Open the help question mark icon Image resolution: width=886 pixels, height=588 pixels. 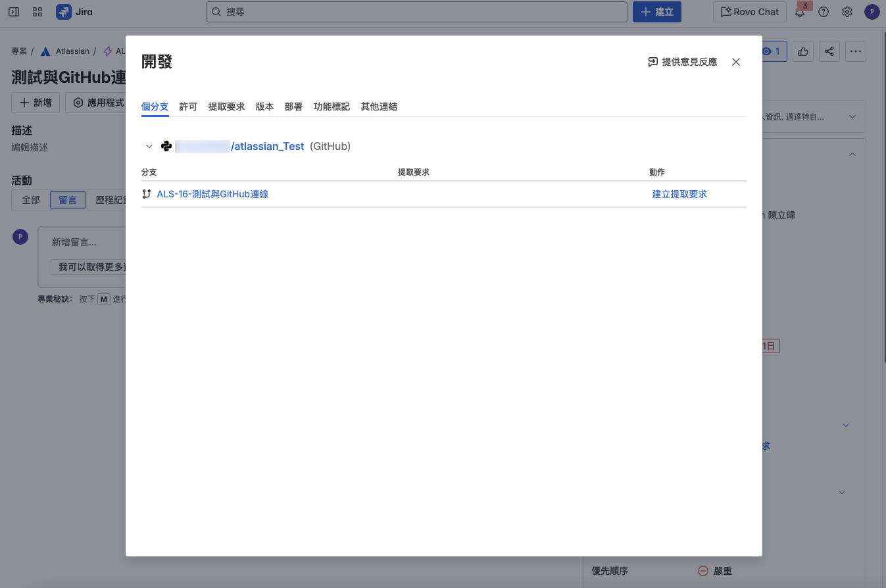(824, 12)
